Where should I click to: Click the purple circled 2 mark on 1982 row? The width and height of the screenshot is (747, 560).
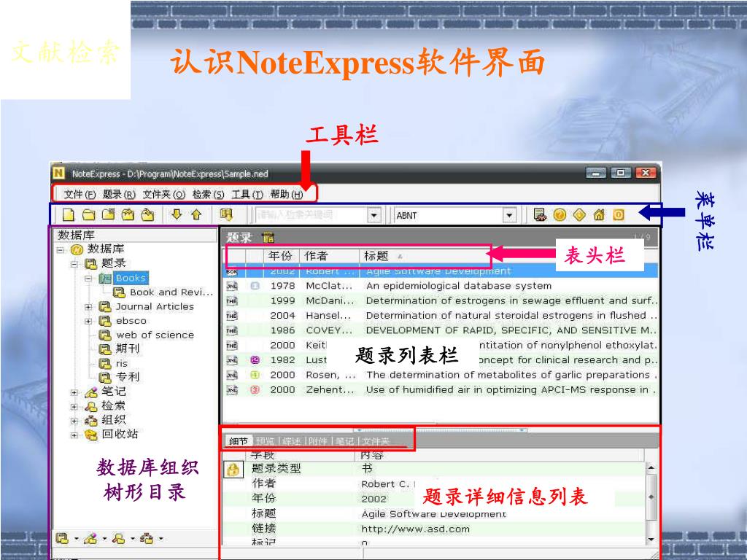coord(255,360)
